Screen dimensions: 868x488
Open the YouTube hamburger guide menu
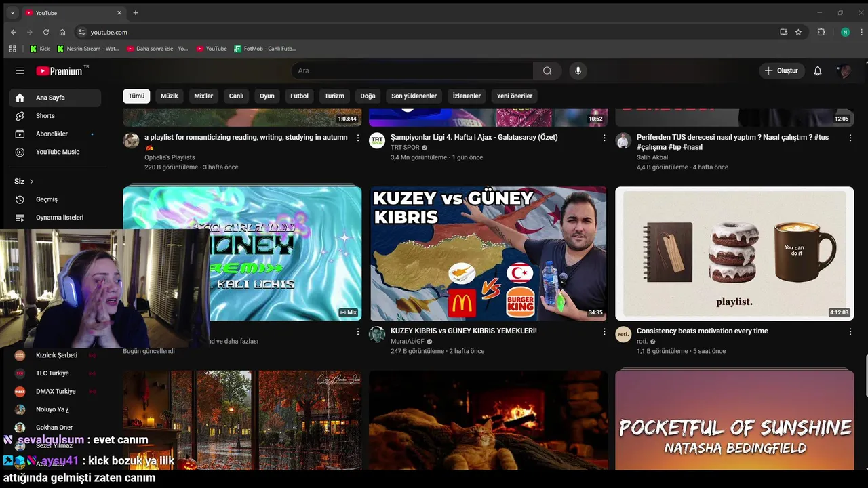coord(20,70)
